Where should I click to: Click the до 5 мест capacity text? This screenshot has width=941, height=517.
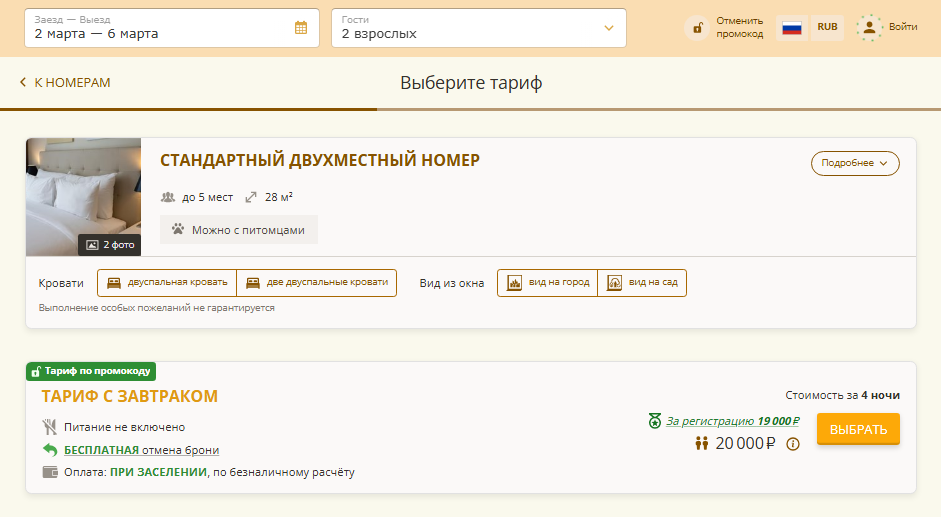(208, 197)
